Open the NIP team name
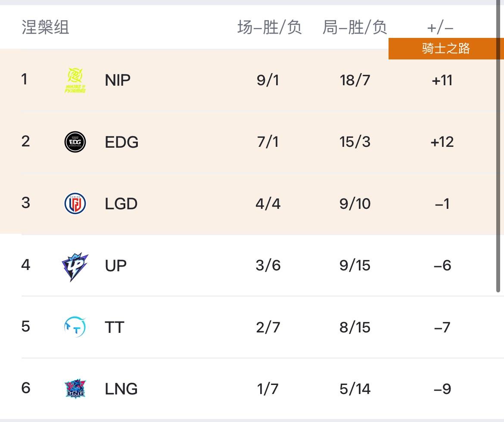504x422 pixels. (118, 80)
